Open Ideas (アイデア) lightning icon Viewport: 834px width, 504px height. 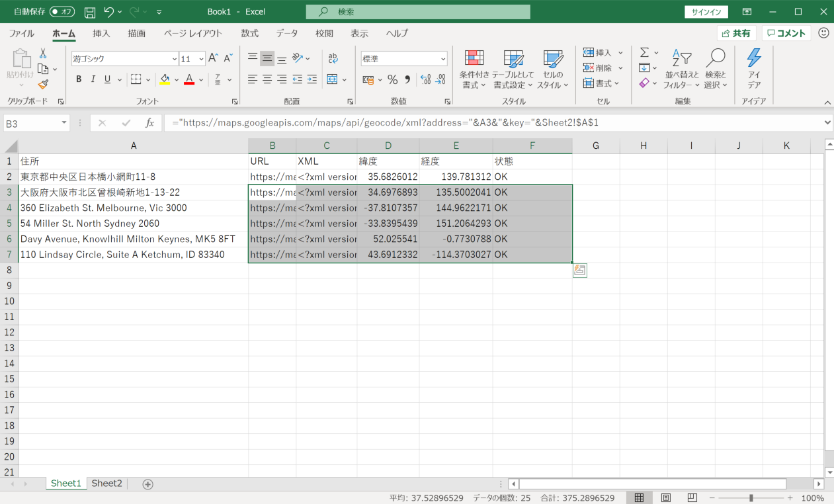[x=754, y=69]
